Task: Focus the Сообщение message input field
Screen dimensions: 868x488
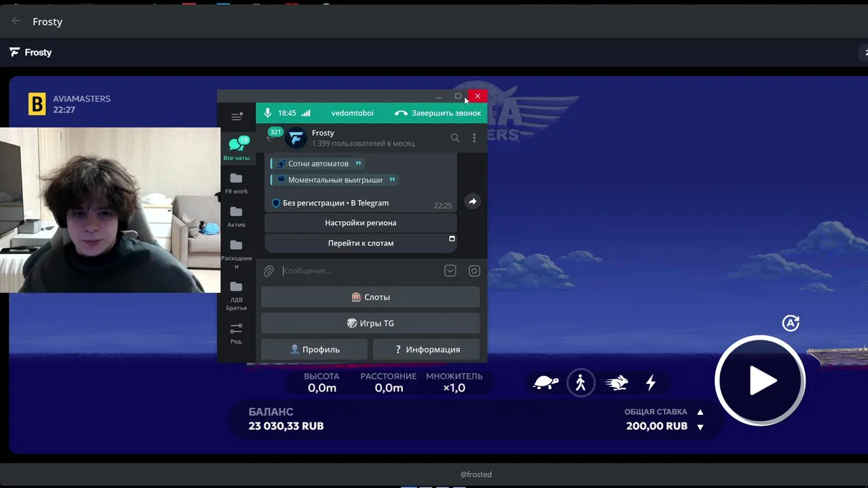Action: pyautogui.click(x=361, y=271)
